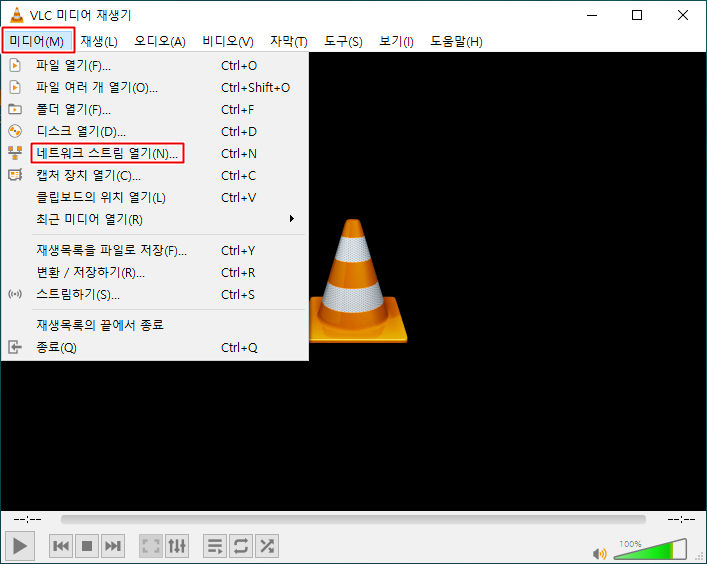Choose 네트워크 스트림 열기(N)... entry
Image resolution: width=707 pixels, height=564 pixels.
[x=155, y=154]
